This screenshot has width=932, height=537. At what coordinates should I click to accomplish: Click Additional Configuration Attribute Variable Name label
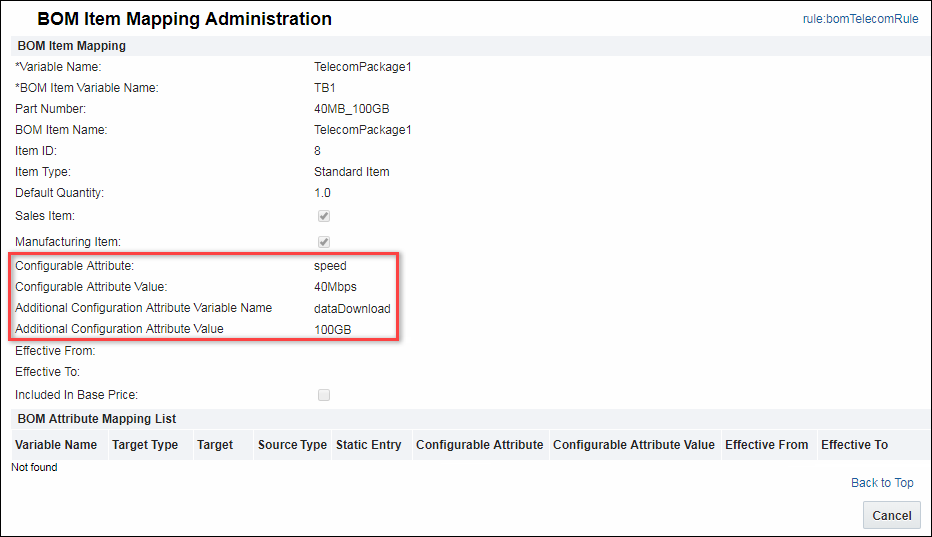(x=143, y=308)
